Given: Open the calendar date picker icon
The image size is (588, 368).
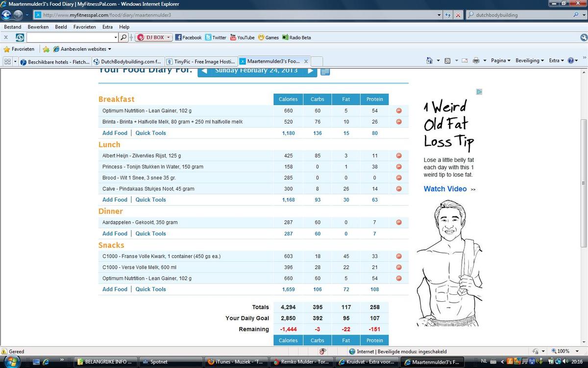Looking at the screenshot, I should click(x=325, y=72).
